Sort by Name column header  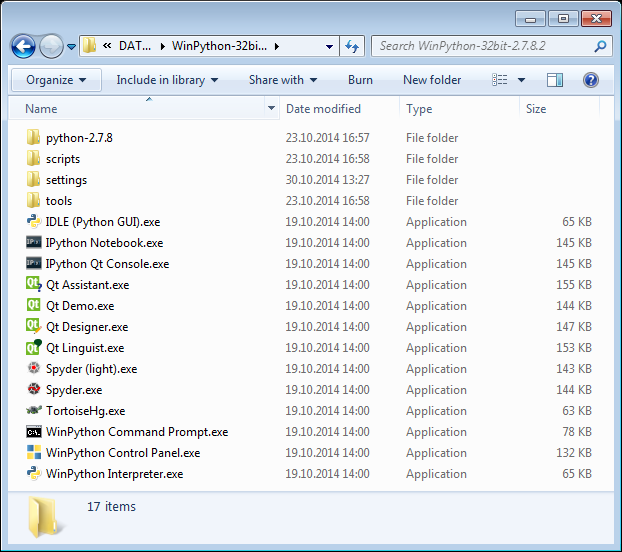[x=137, y=109]
